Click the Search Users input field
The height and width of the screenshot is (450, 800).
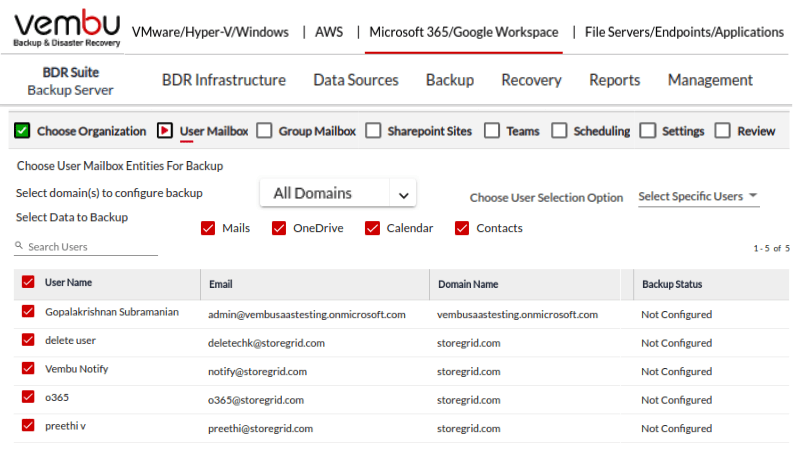point(90,246)
